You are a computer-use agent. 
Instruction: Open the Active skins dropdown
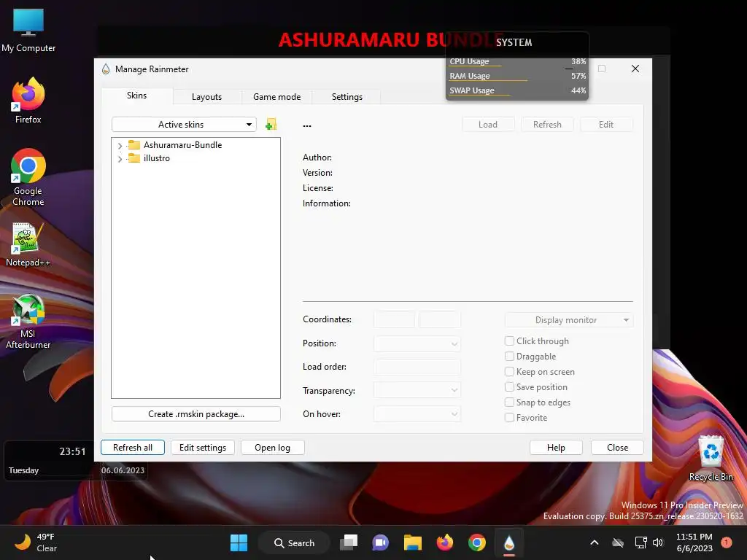pos(184,125)
